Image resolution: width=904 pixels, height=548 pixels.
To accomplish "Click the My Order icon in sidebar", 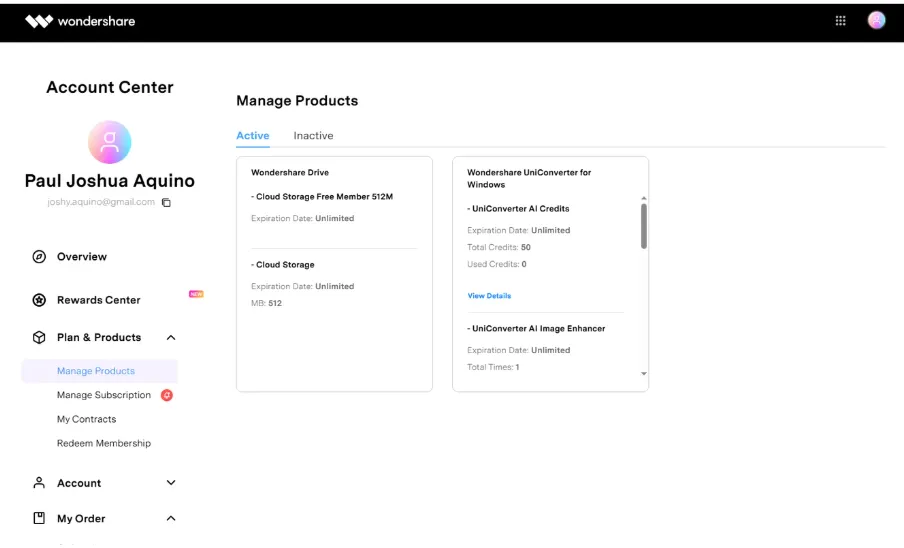I will [x=39, y=518].
